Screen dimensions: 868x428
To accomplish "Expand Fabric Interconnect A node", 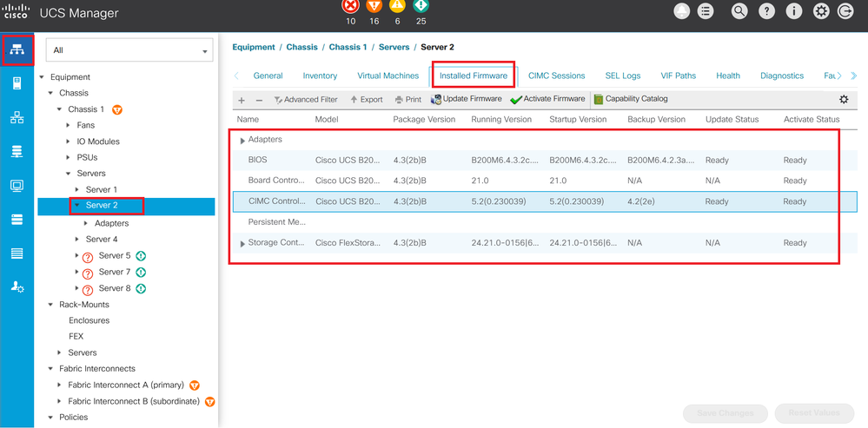I will pyautogui.click(x=60, y=385).
